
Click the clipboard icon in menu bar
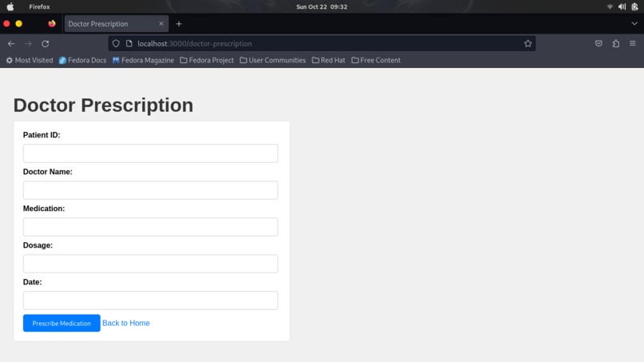pos(634,6)
